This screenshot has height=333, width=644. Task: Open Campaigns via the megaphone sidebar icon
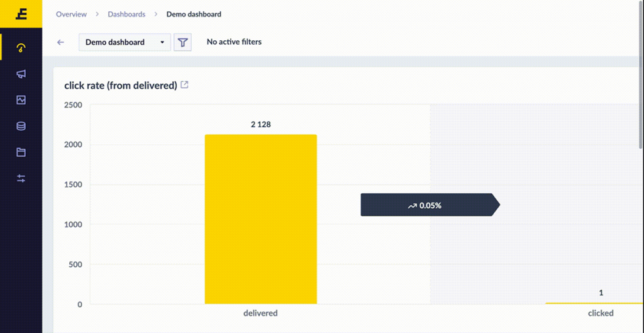click(21, 74)
